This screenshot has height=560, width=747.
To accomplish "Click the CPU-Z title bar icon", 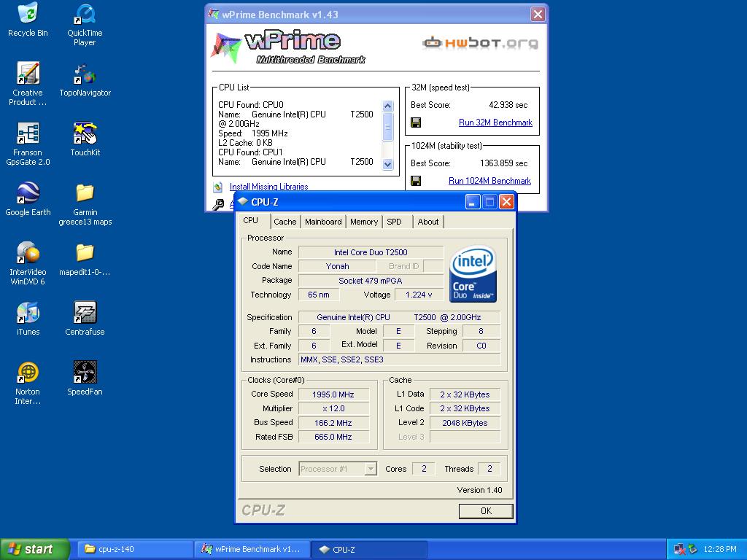I will [x=243, y=201].
